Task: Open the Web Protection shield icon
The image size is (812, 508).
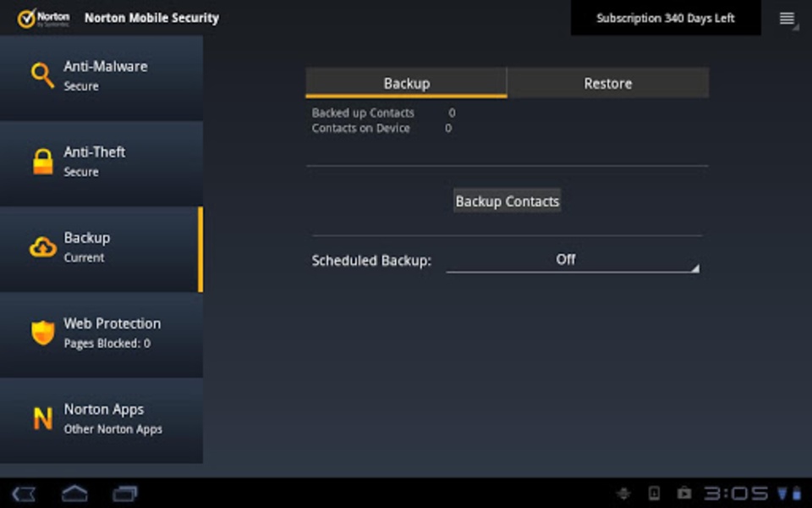Action: 42,333
